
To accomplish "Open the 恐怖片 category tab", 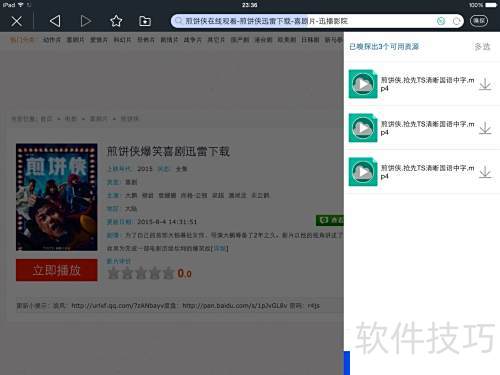I will point(146,40).
